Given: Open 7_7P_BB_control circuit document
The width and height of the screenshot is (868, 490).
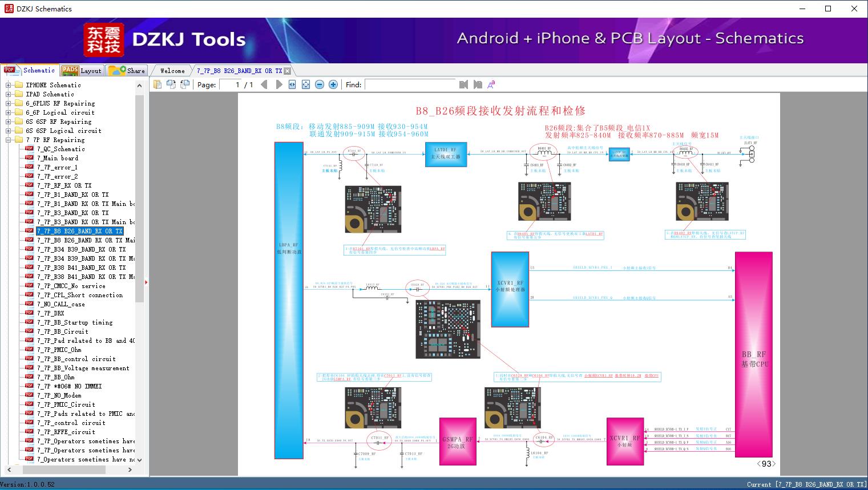Looking at the screenshot, I should (x=76, y=359).
